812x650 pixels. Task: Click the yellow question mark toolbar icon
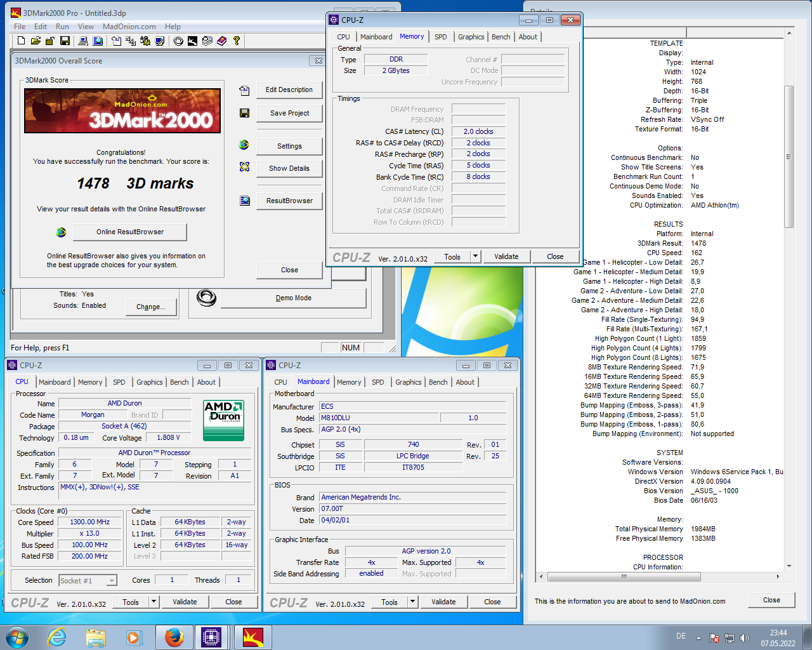237,41
